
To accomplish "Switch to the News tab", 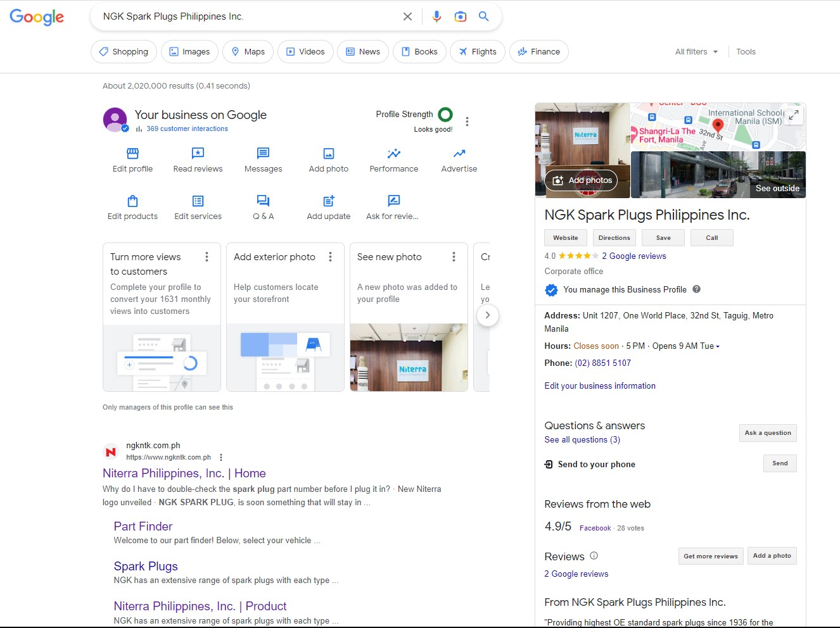I will coord(363,52).
